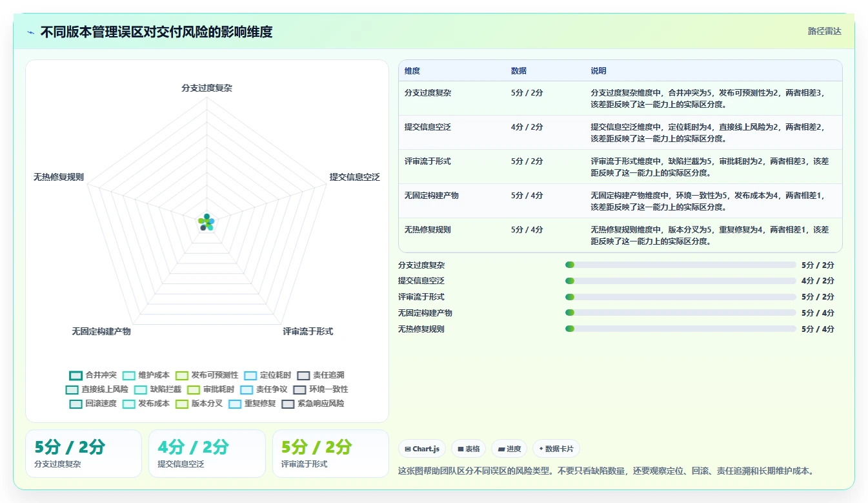Toggle the 审批耗时 legend item

210,389
